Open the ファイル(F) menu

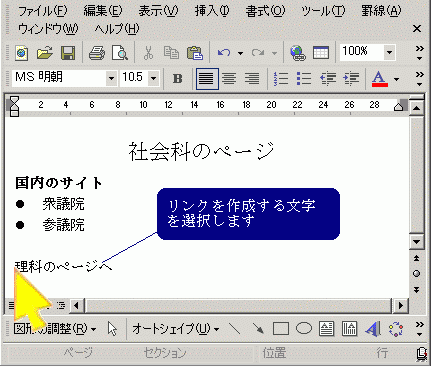coord(42,11)
